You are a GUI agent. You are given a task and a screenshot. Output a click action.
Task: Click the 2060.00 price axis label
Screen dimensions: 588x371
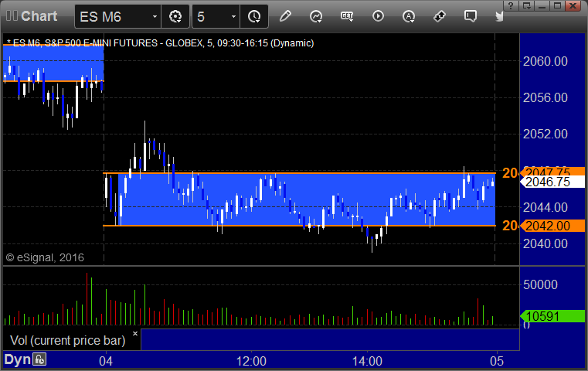click(x=546, y=61)
